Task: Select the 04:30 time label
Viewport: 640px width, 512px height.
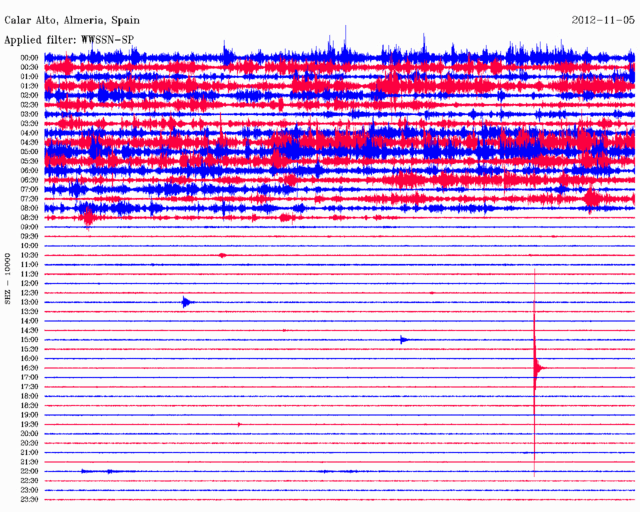Action: tap(29, 142)
